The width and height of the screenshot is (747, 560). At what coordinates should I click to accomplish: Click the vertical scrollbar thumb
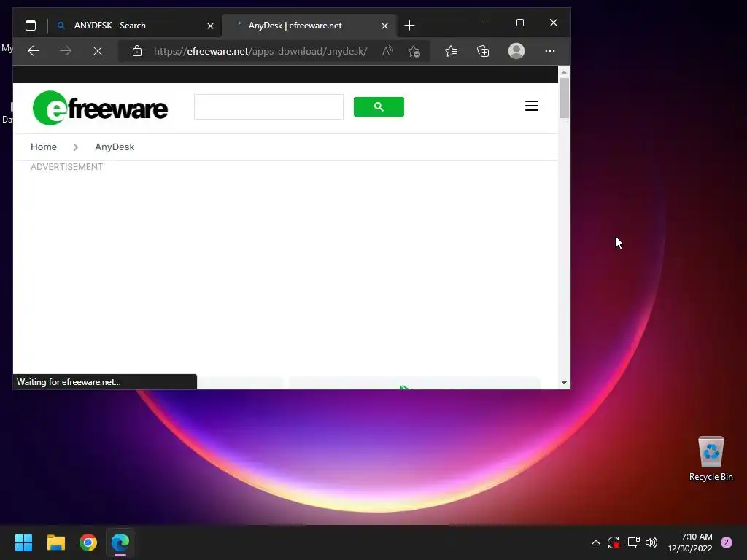[564, 98]
